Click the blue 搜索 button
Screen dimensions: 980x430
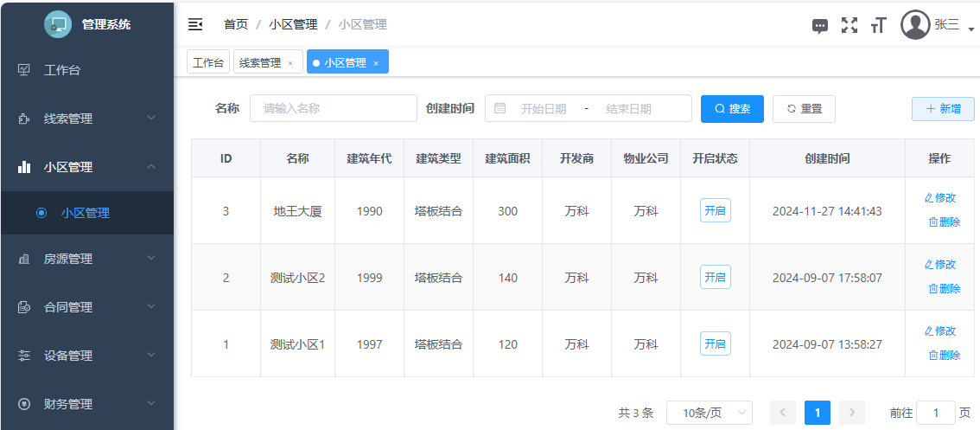click(732, 109)
